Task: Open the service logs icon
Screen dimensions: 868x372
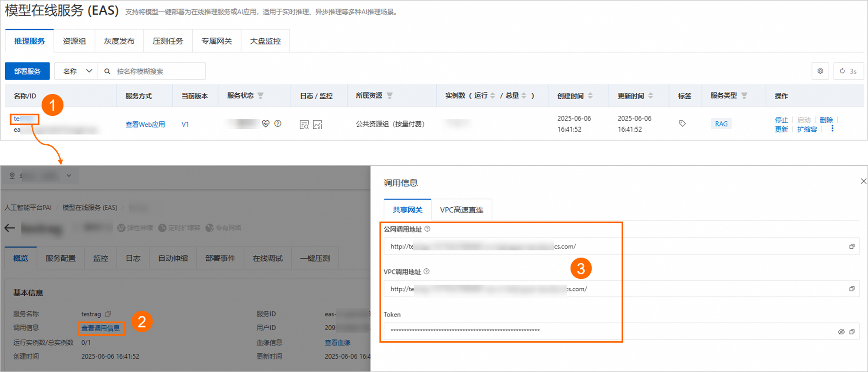Action: [x=304, y=125]
